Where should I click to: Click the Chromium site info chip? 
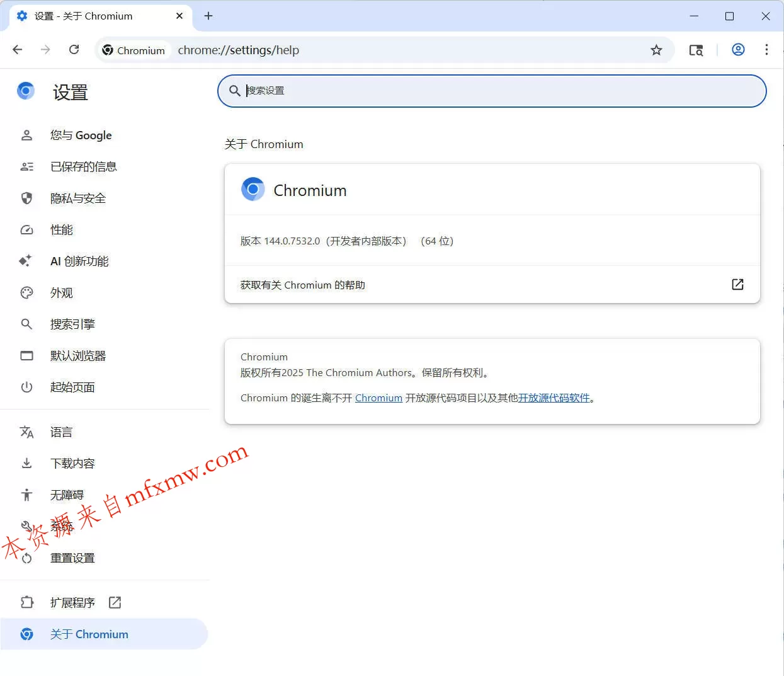pos(134,50)
